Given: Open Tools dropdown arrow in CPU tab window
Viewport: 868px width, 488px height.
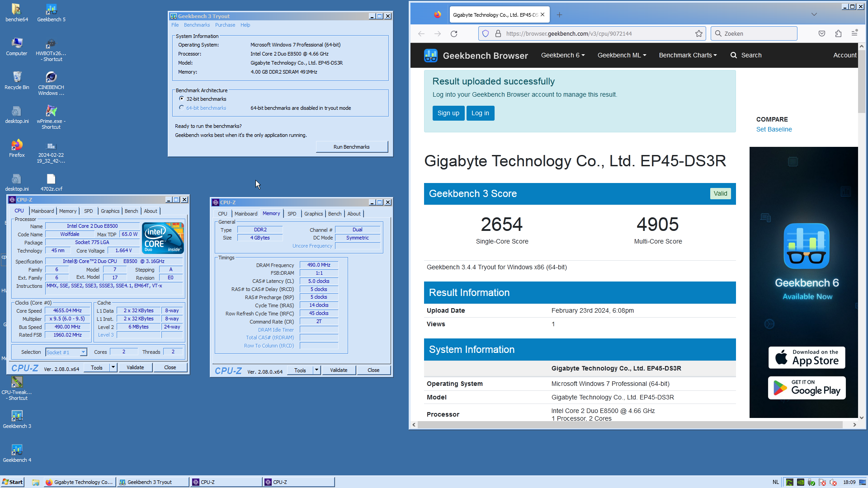Looking at the screenshot, I should point(113,367).
